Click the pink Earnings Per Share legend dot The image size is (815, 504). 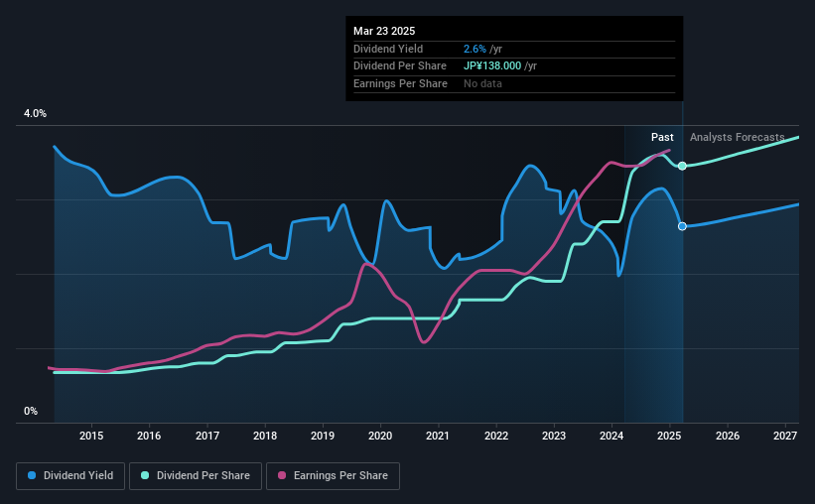(282, 475)
